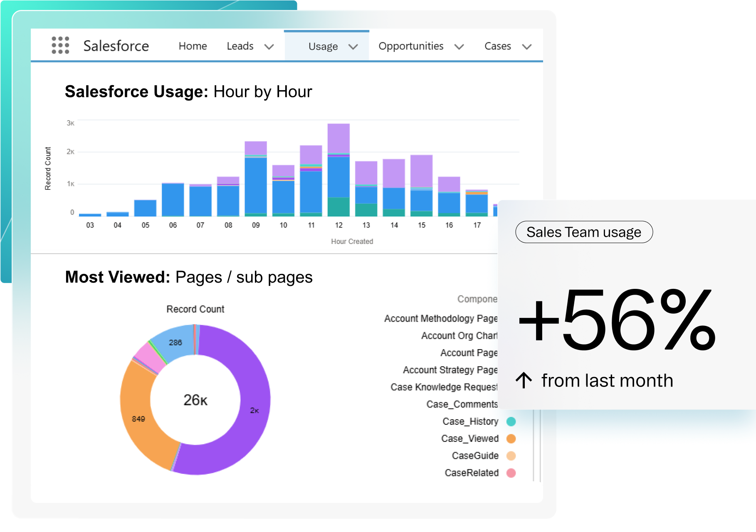Expand the Opportunities dropdown chevron
This screenshot has width=756, height=532.
click(459, 47)
